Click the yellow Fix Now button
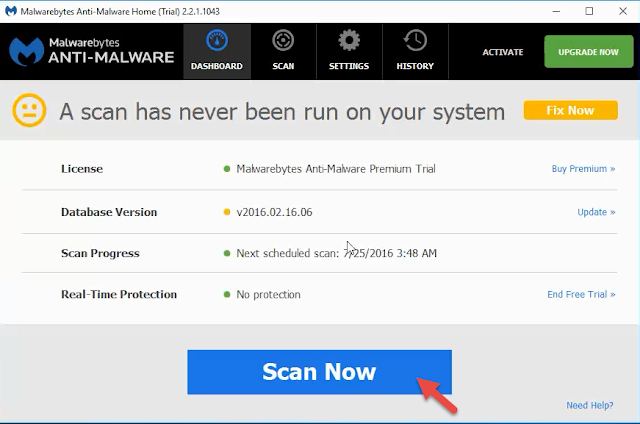 pyautogui.click(x=570, y=110)
